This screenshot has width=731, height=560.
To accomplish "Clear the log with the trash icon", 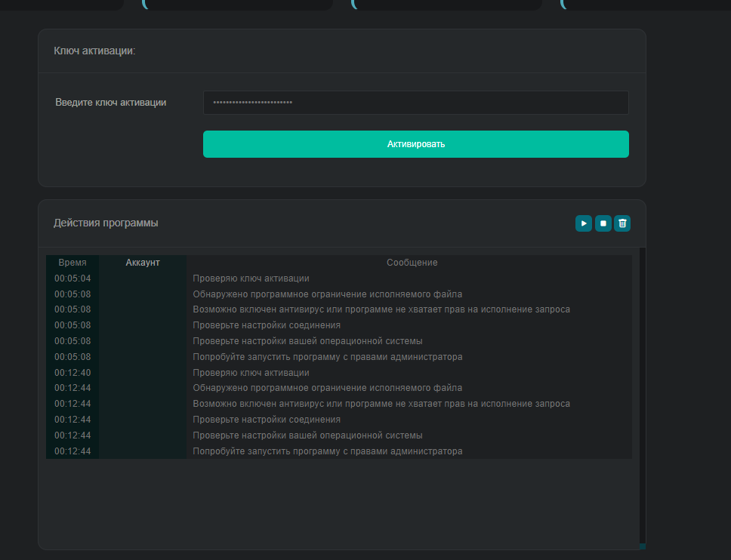I will (x=622, y=223).
